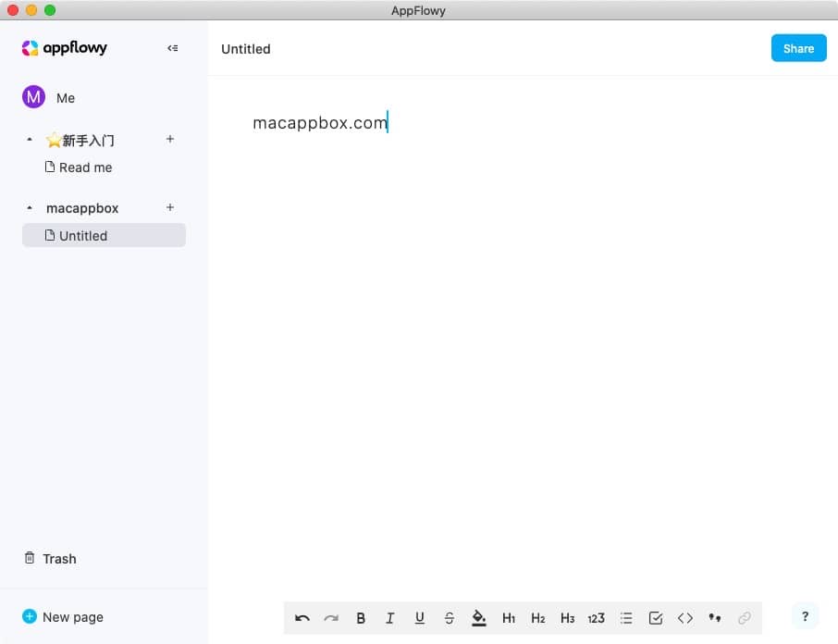Toggle italic formatting
Screen dimensions: 838x644
click(x=390, y=618)
